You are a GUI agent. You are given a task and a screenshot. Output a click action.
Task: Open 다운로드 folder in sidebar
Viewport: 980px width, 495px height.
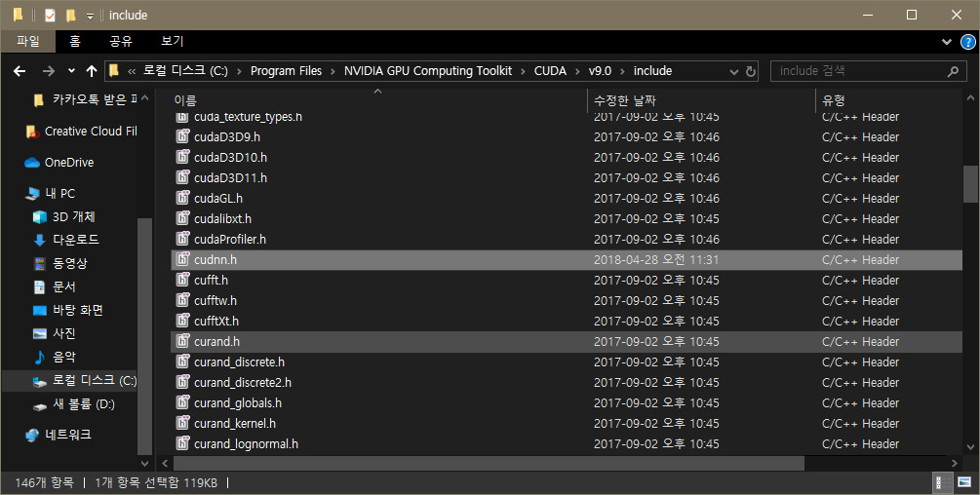tap(66, 240)
